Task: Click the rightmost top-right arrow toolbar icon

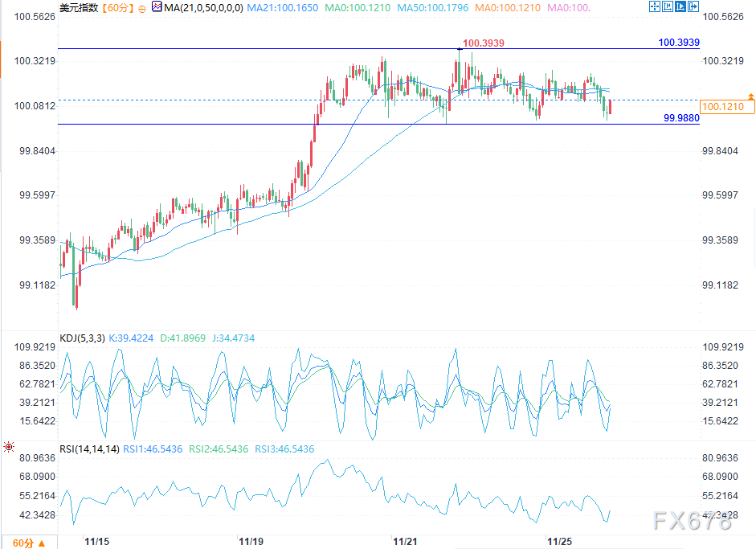Action: coord(695,7)
